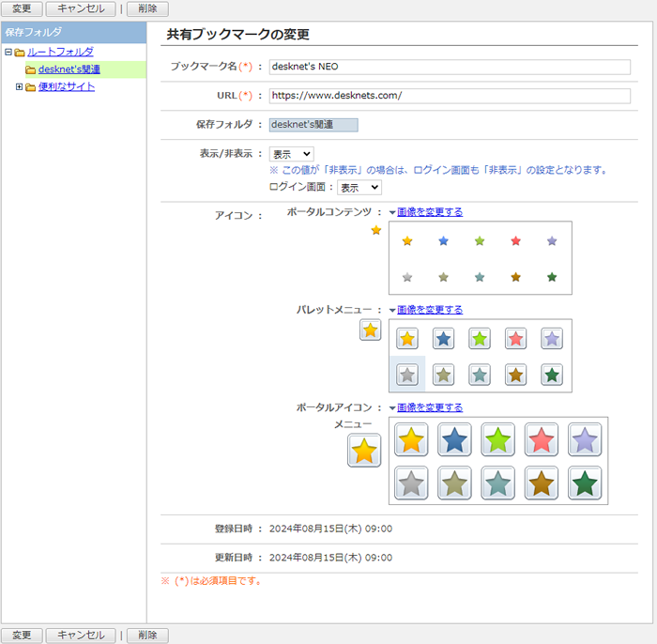Pick blue star palette menu icon
This screenshot has width=657, height=644.
443,339
